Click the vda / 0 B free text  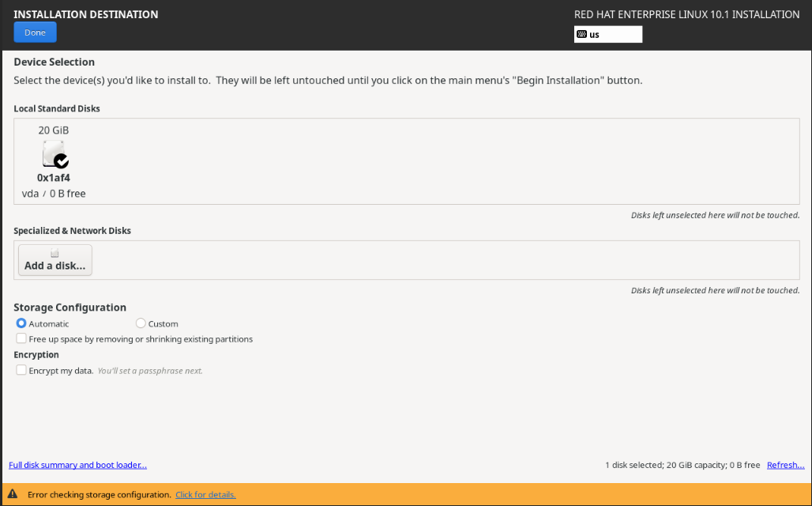pyautogui.click(x=54, y=194)
